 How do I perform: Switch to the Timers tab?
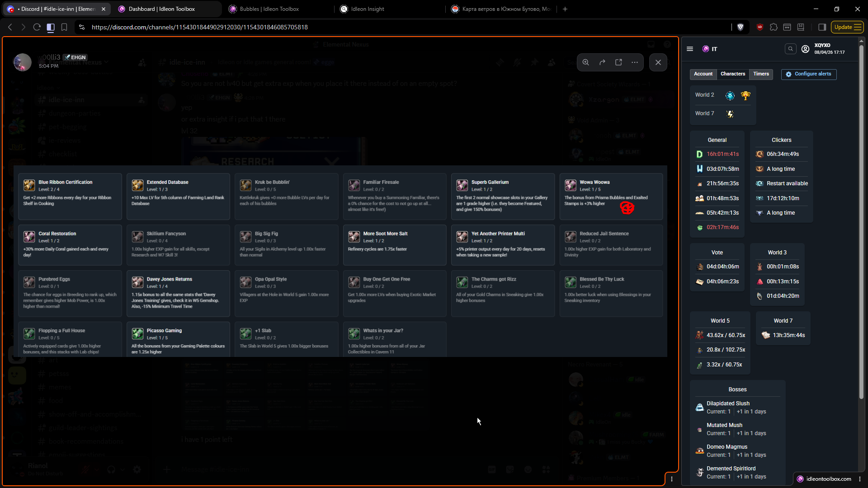(x=761, y=74)
